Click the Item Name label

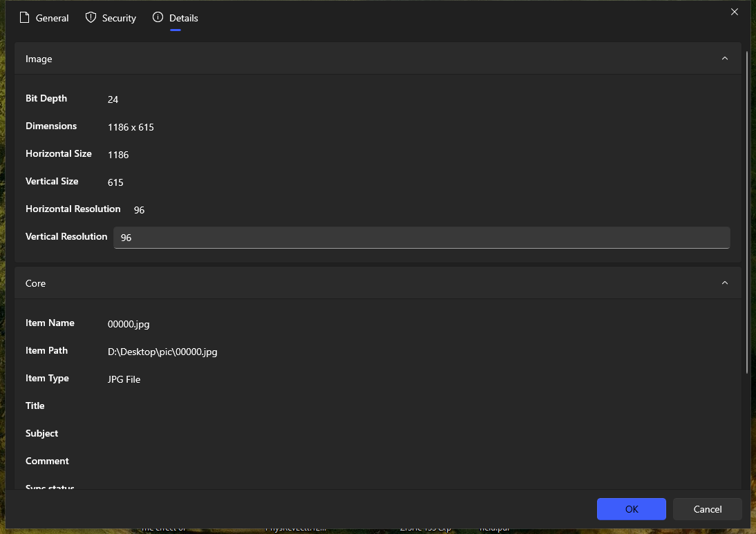pos(50,323)
